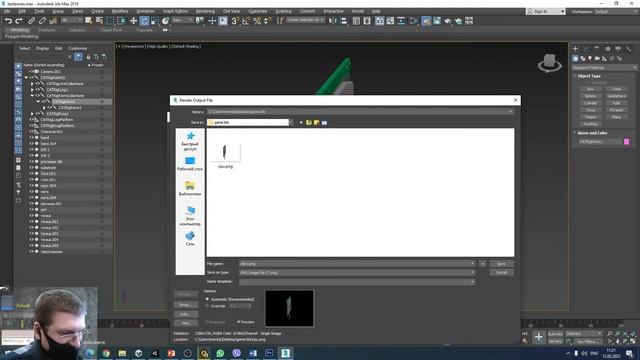Open the view menu icon in dialog
Viewport: 640px width, 360px height.
(x=324, y=122)
